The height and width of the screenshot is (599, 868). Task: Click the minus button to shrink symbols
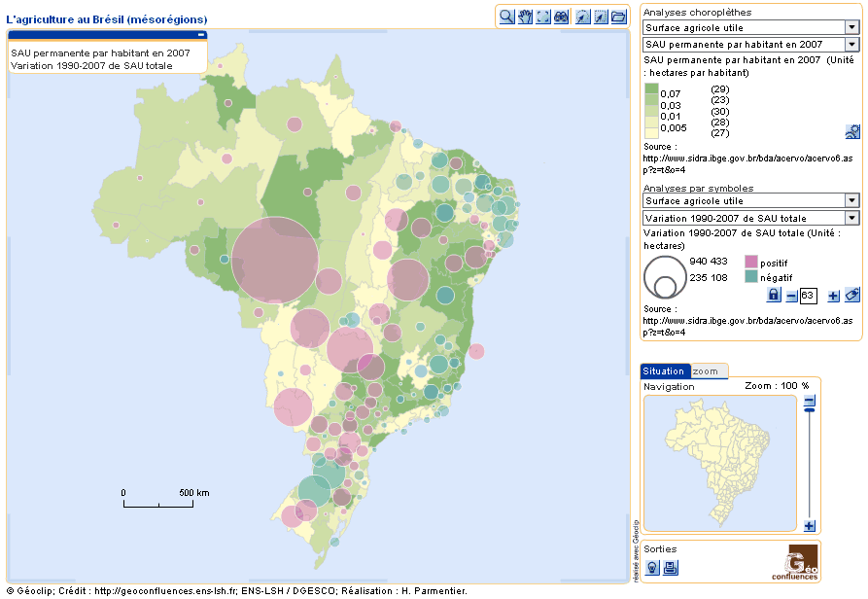(x=789, y=295)
